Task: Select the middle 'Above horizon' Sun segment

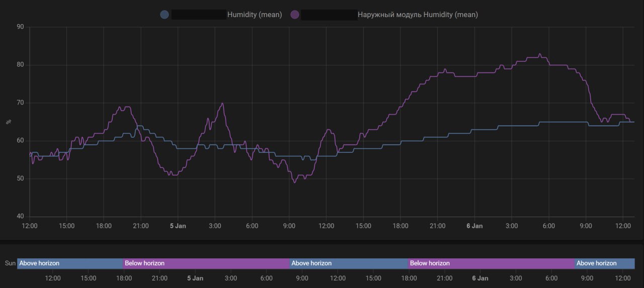Action: click(x=348, y=263)
